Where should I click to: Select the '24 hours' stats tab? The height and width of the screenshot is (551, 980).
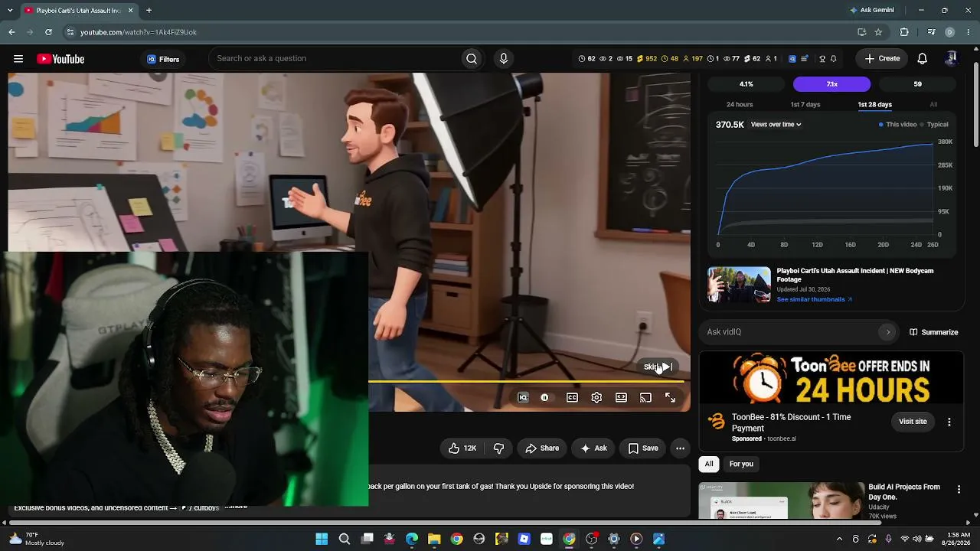[x=740, y=105]
